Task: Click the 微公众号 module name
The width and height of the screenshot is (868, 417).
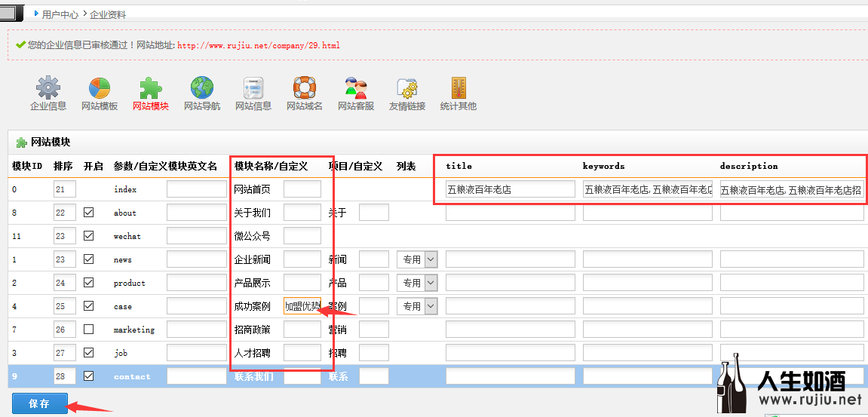Action: click(x=253, y=236)
